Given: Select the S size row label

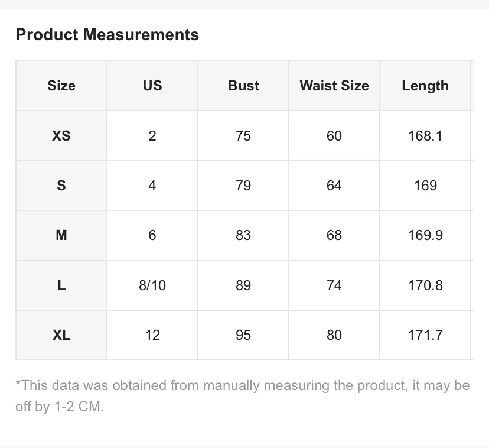Looking at the screenshot, I should pos(61,186).
